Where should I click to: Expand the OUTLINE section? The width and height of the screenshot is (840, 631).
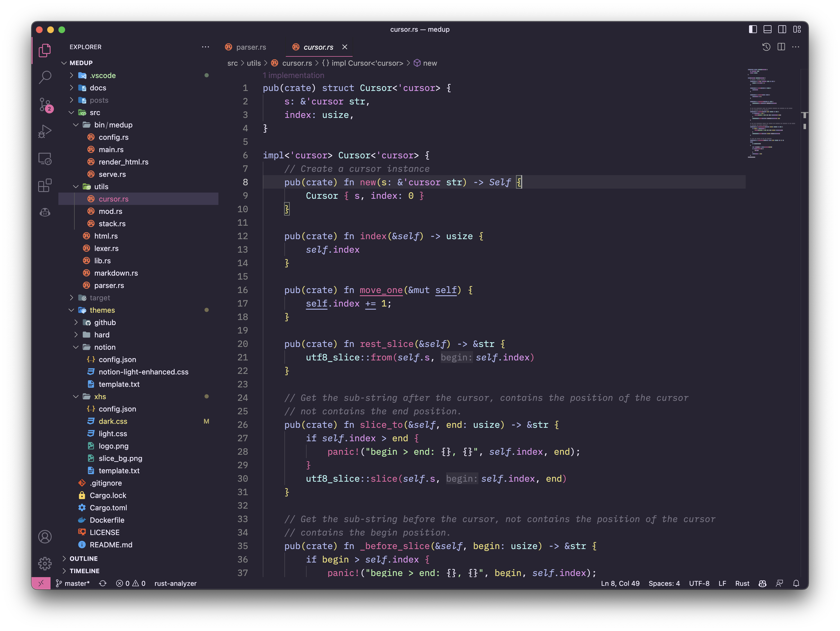click(x=84, y=559)
